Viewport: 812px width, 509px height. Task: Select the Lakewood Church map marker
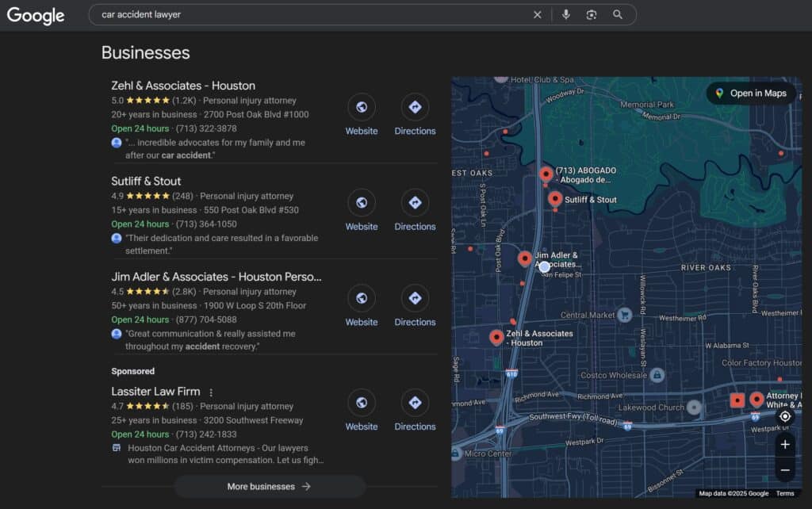(x=694, y=408)
